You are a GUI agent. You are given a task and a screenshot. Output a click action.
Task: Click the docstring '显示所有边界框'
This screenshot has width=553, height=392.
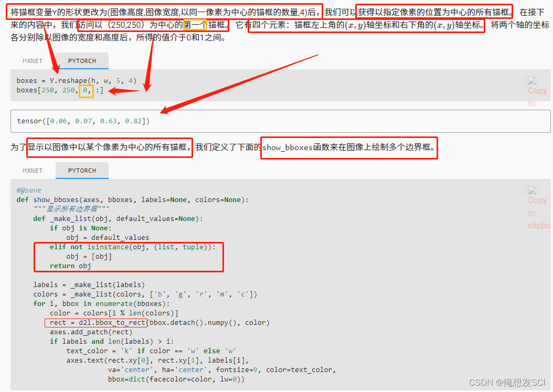71,209
